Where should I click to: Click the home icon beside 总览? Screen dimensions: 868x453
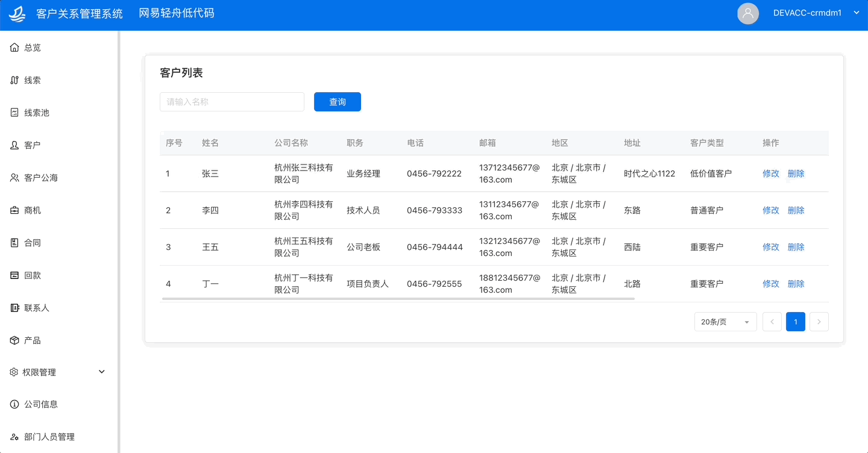pos(14,48)
